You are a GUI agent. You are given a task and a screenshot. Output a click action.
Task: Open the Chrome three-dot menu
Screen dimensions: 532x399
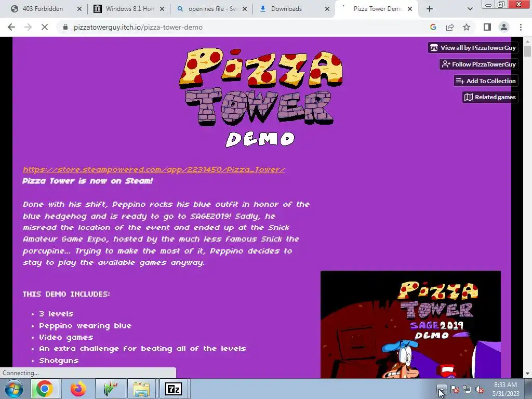coord(521,27)
